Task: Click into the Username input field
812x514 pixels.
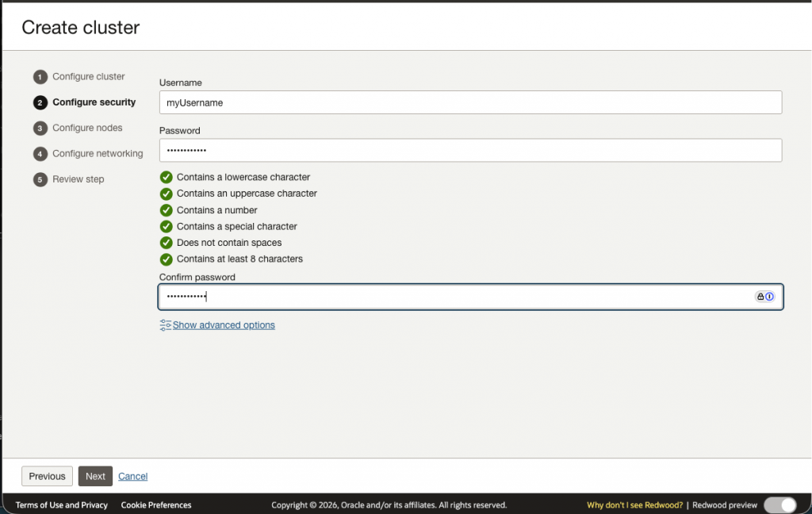Action: pos(470,102)
